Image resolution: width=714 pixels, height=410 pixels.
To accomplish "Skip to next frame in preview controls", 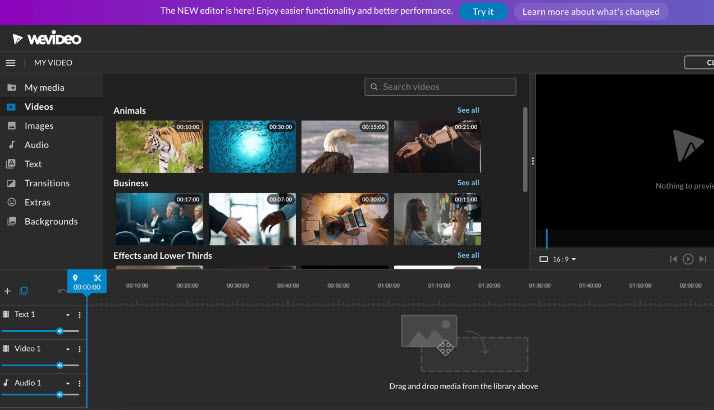I will 703,259.
